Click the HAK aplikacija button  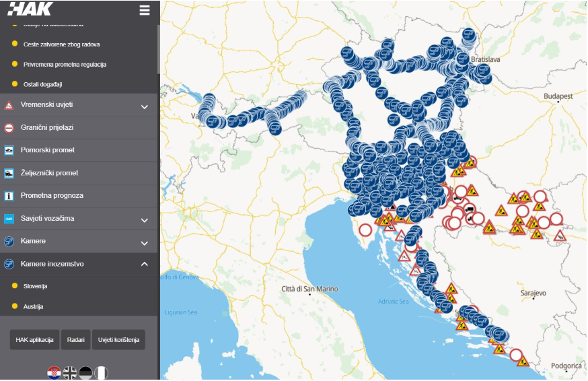[35, 340]
